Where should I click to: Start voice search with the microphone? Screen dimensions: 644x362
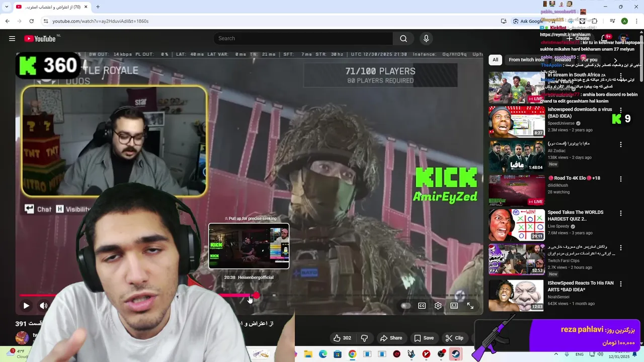[x=426, y=39]
